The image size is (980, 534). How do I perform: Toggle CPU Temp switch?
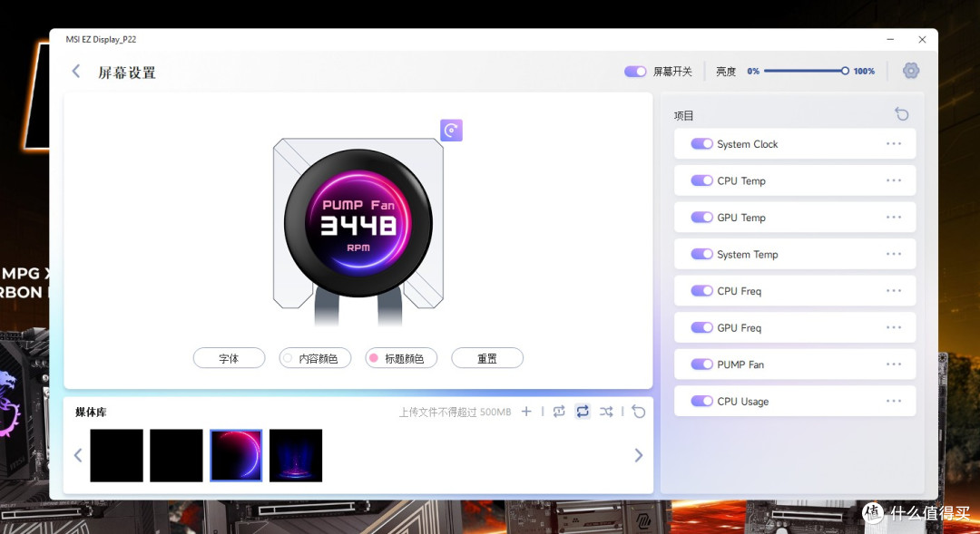point(701,180)
